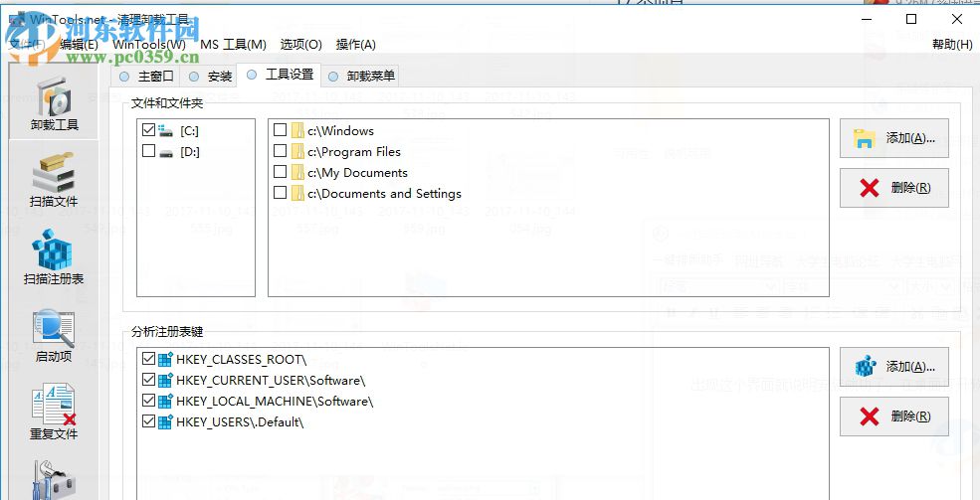Switch to the 主窗口 tab
This screenshot has width=980, height=500.
pos(145,77)
